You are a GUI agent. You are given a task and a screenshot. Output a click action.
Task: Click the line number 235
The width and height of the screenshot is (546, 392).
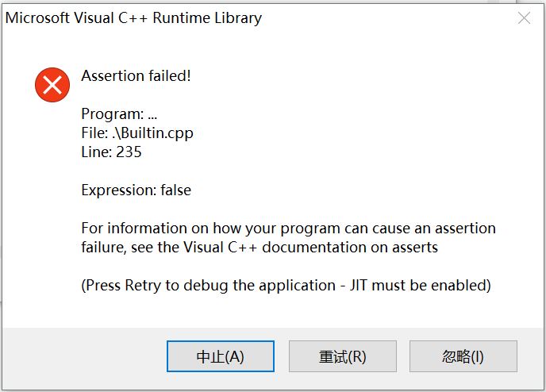[129, 152]
